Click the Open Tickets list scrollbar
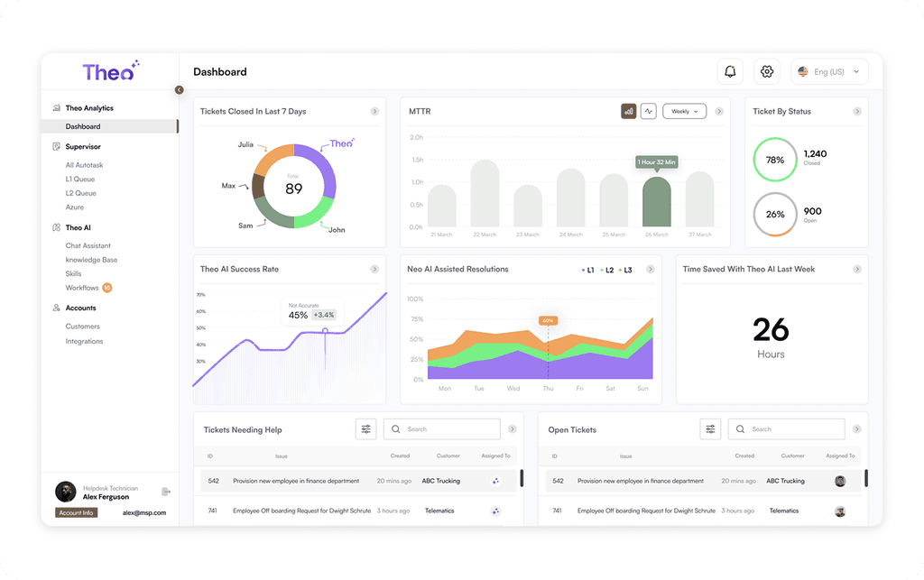 coord(866,478)
